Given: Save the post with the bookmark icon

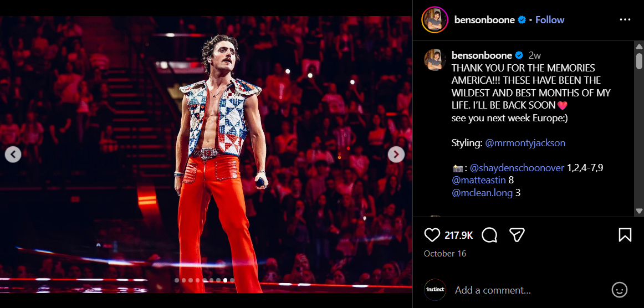Looking at the screenshot, I should click(625, 235).
